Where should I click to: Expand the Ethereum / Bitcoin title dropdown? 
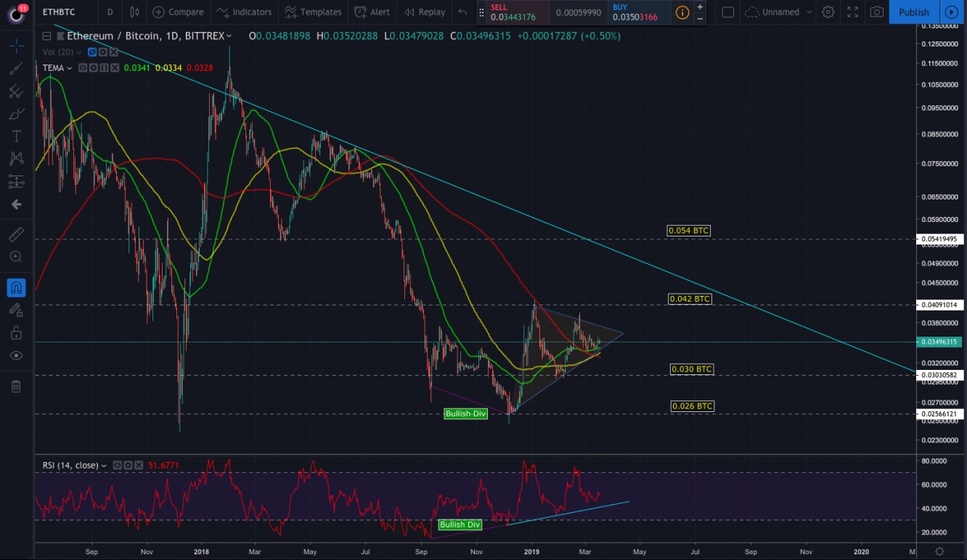(229, 36)
